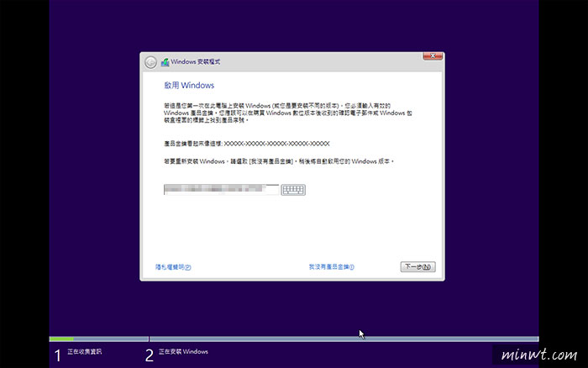This screenshot has height=368, width=588.
Task: Click the "Windows 安裝程式" window title text
Action: tap(196, 62)
